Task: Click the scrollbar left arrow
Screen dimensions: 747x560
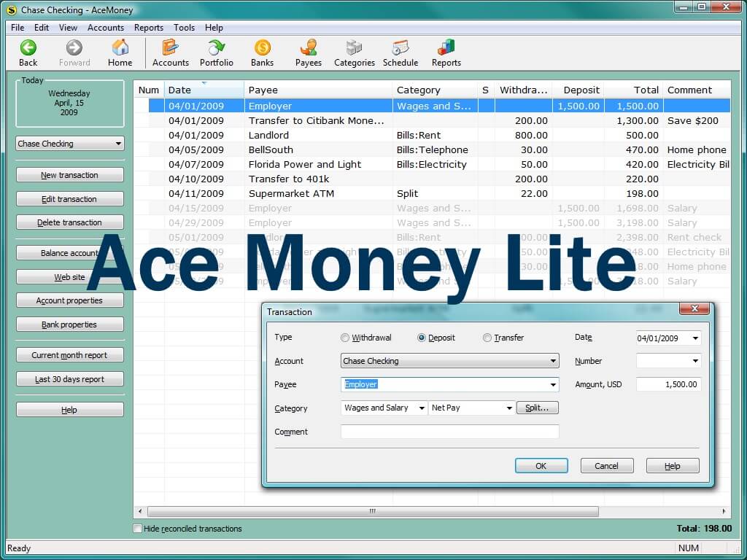Action: click(140, 511)
